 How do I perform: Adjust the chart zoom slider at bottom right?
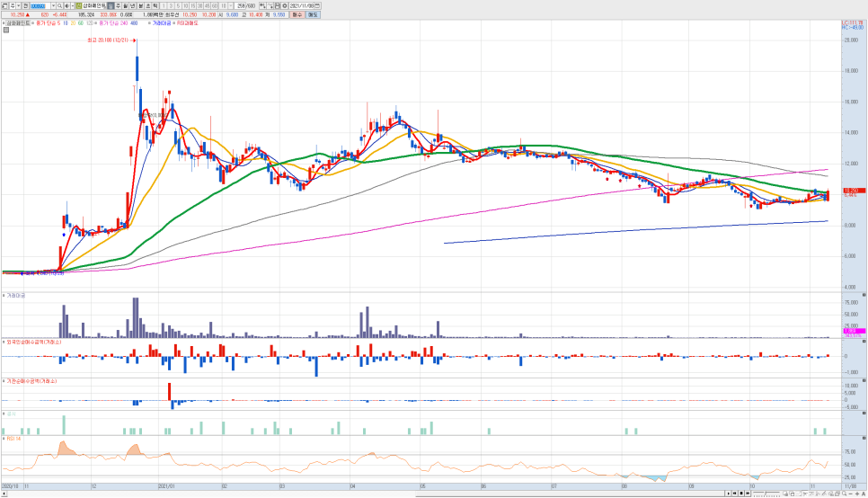click(766, 493)
